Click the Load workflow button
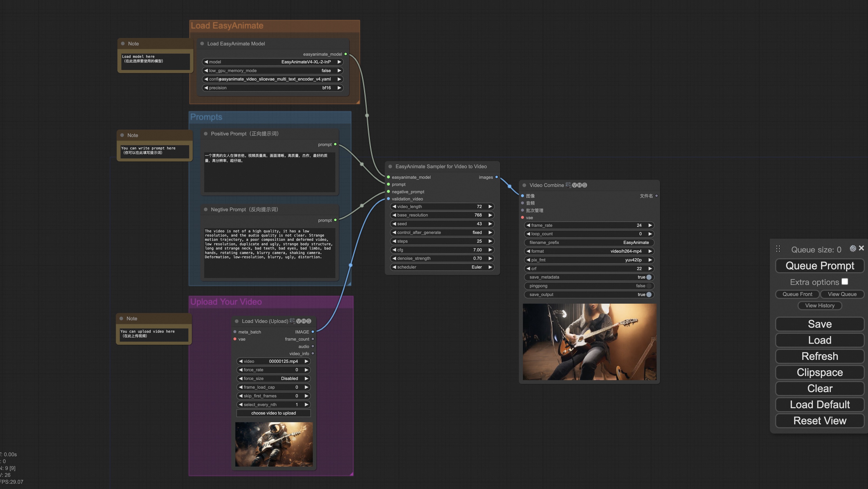868x489 pixels. [x=819, y=340]
